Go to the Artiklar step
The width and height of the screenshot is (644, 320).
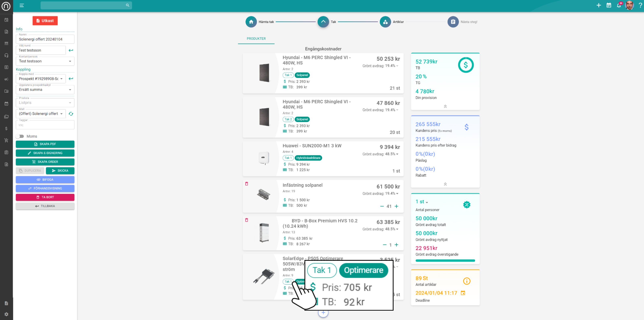click(x=385, y=22)
